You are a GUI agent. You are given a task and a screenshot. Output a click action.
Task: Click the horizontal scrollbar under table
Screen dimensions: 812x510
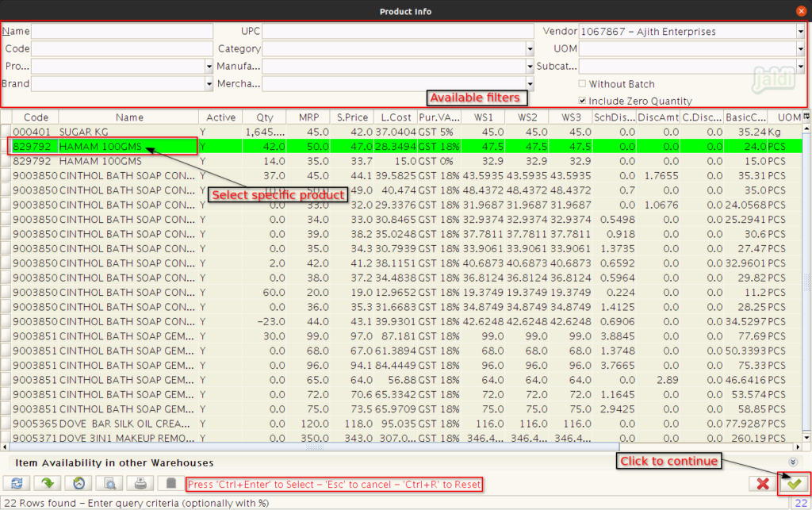tap(313, 447)
